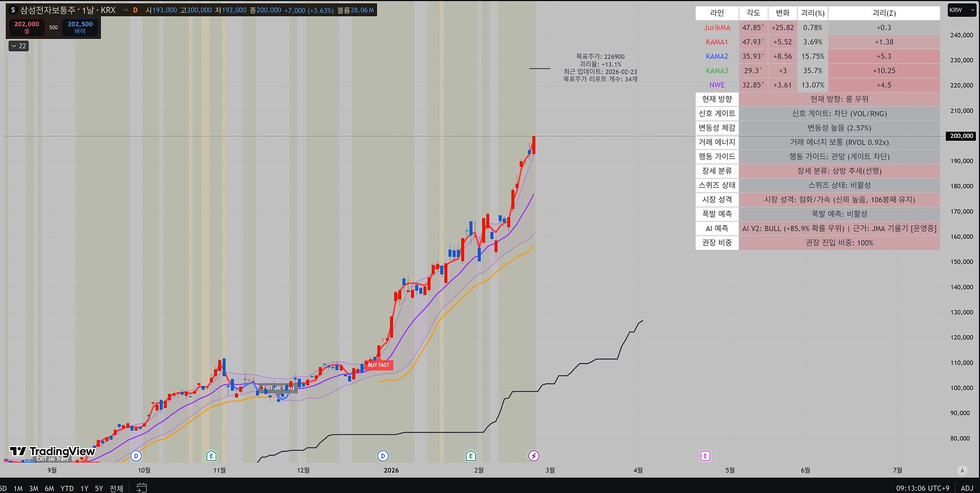Click the 목표주가: 226900 target price label

600,57
